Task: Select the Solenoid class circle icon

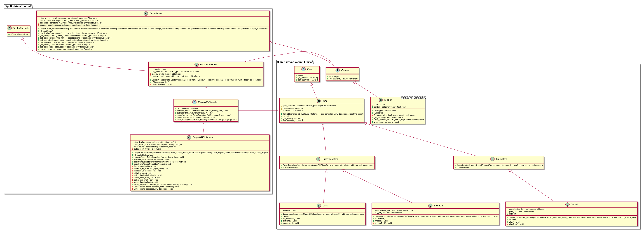Action: tap(430, 206)
